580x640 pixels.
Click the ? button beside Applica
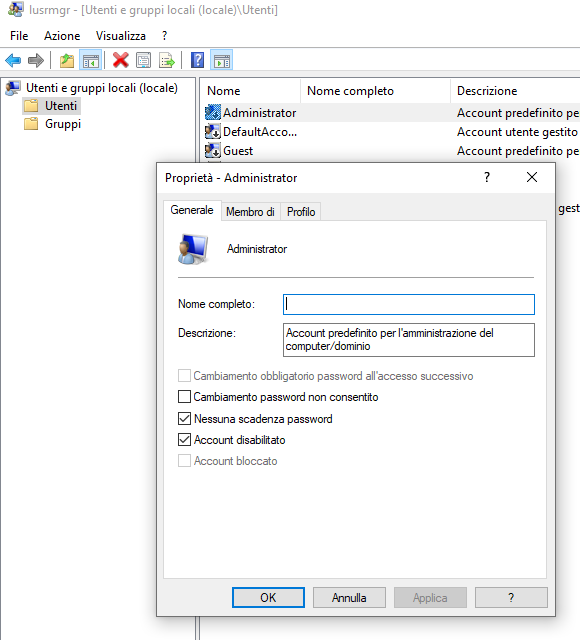511,598
